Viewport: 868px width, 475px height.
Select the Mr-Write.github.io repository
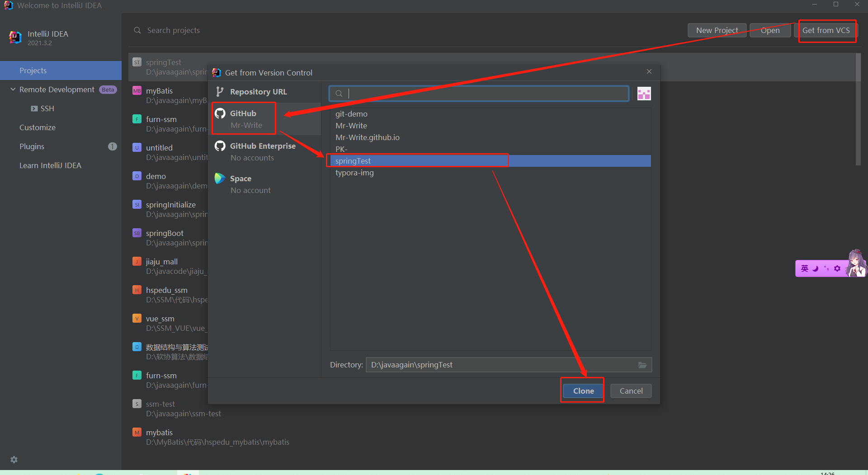coord(491,137)
